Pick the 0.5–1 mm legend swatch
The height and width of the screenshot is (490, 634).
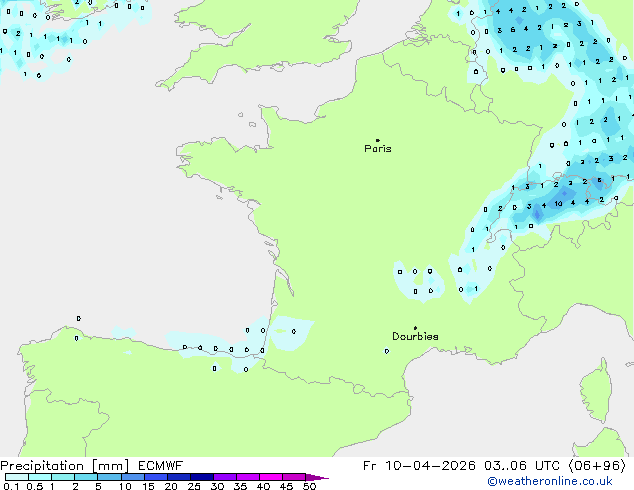click(40, 477)
